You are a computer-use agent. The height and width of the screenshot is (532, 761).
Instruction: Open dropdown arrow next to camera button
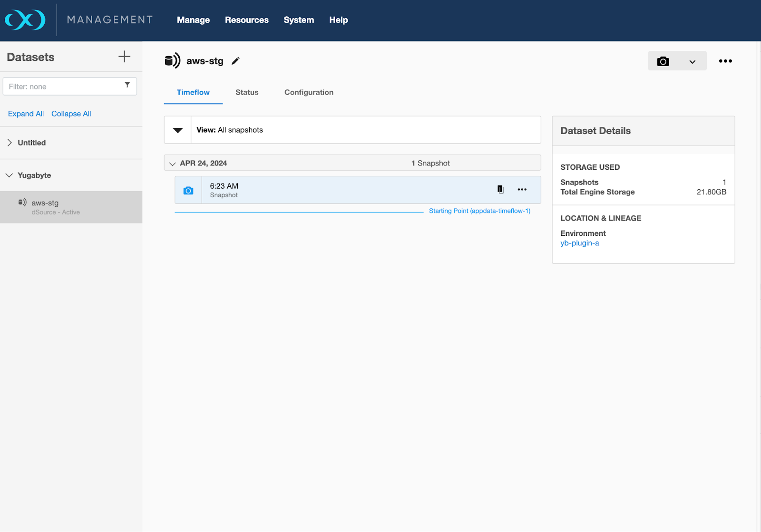click(x=692, y=62)
